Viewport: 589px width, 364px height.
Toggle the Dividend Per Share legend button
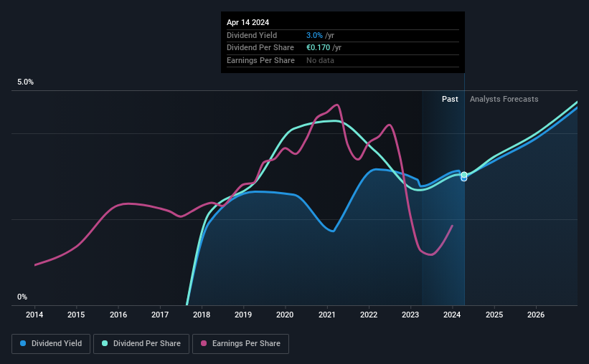point(141,344)
